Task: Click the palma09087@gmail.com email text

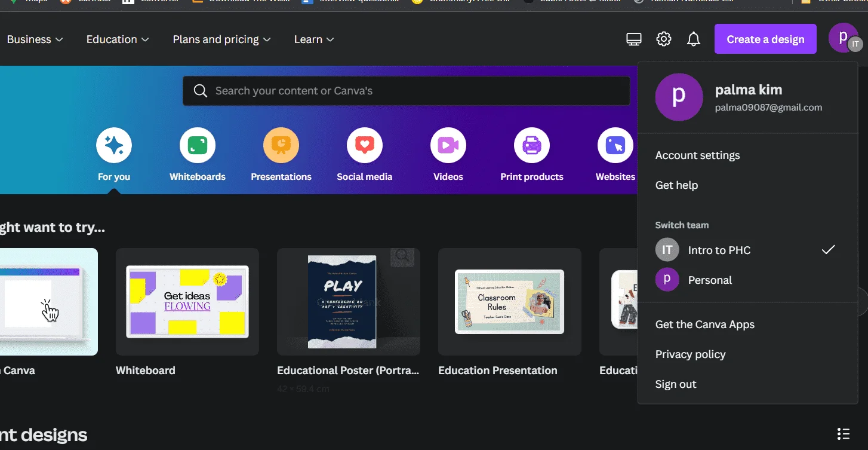Action: (x=768, y=108)
